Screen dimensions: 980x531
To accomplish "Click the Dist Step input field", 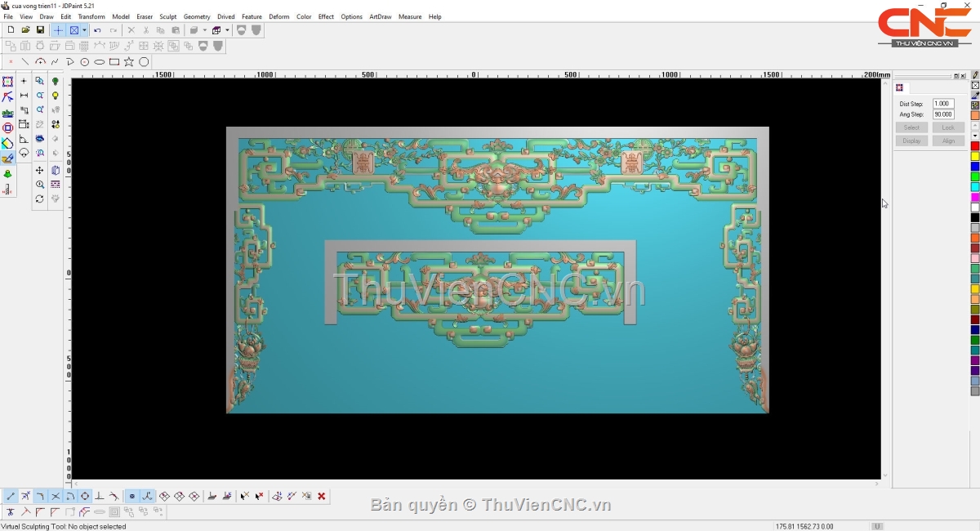I will tap(942, 104).
